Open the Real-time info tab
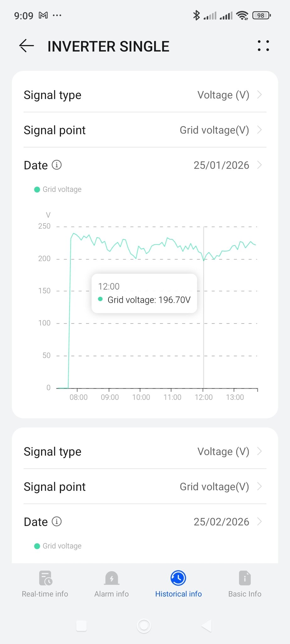The width and height of the screenshot is (290, 644). [x=45, y=584]
